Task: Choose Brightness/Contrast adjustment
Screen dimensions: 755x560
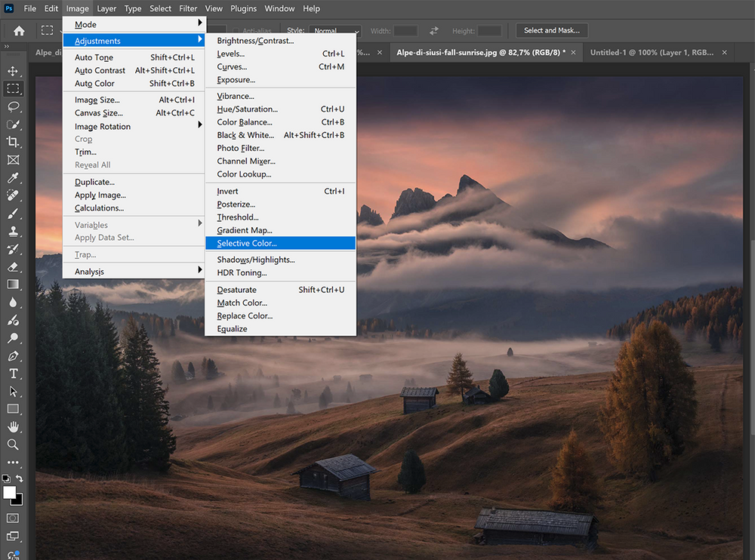Action: click(x=280, y=41)
